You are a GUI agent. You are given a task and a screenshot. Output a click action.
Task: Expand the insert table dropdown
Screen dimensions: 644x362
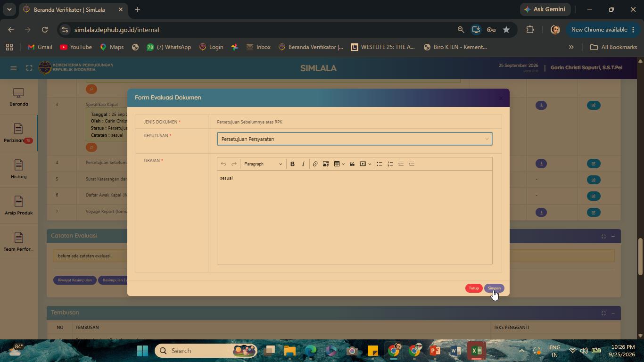coord(343,164)
